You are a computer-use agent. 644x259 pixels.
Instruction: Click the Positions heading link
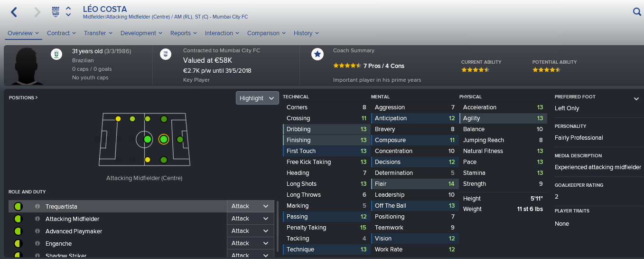[23, 97]
